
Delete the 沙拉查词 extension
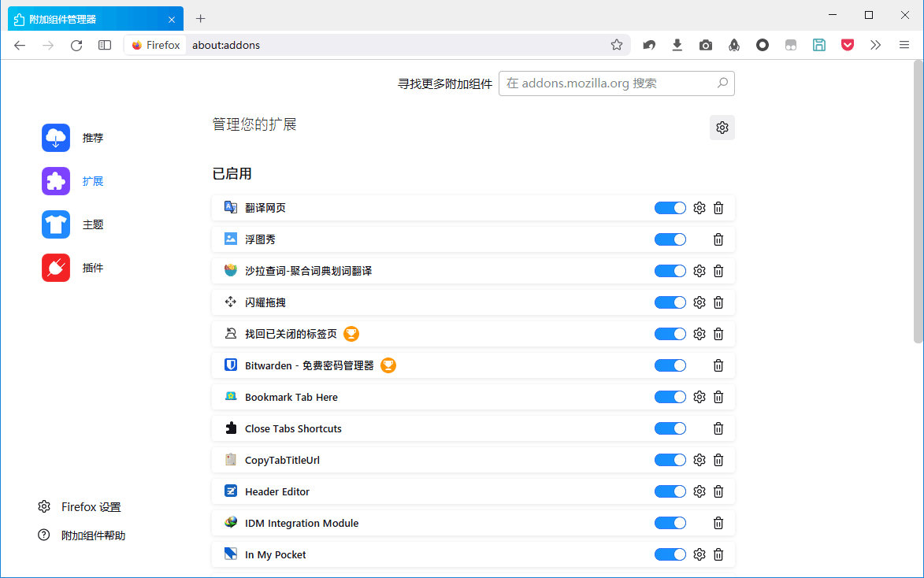(718, 271)
